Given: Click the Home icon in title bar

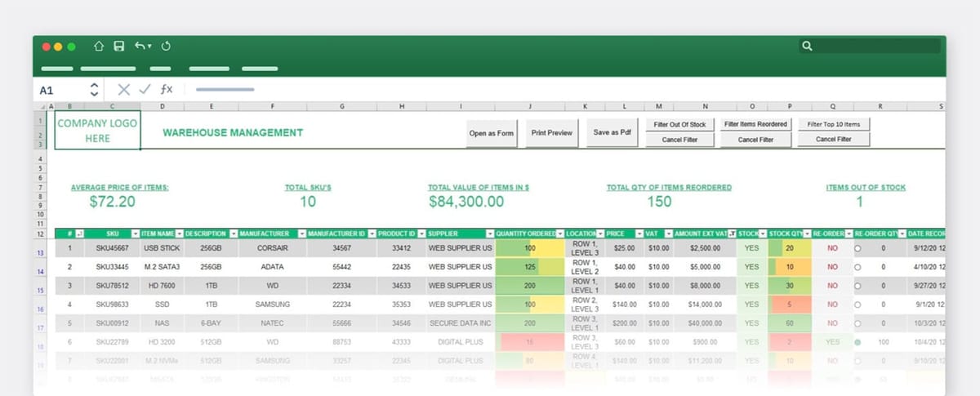Looking at the screenshot, I should tap(100, 47).
